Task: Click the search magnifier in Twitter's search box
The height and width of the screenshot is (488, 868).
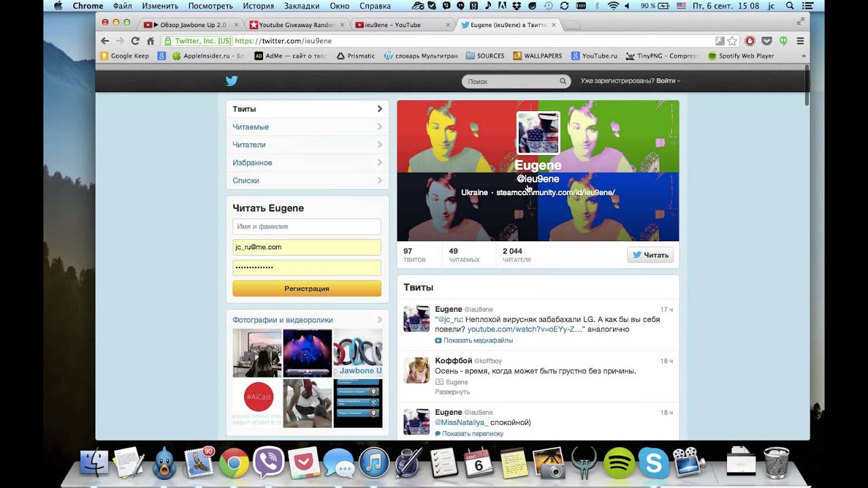Action: coord(563,81)
